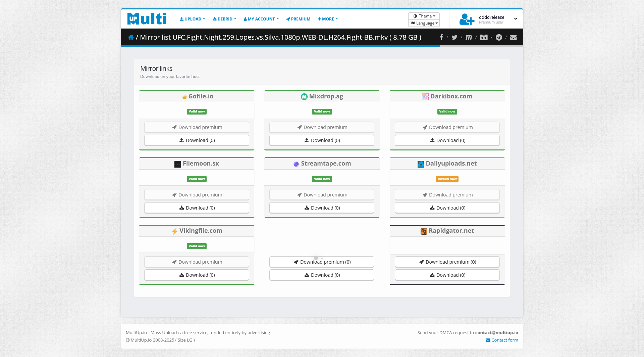
Task: Click the Gofile.io 'Valid now' badge
Action: (197, 111)
